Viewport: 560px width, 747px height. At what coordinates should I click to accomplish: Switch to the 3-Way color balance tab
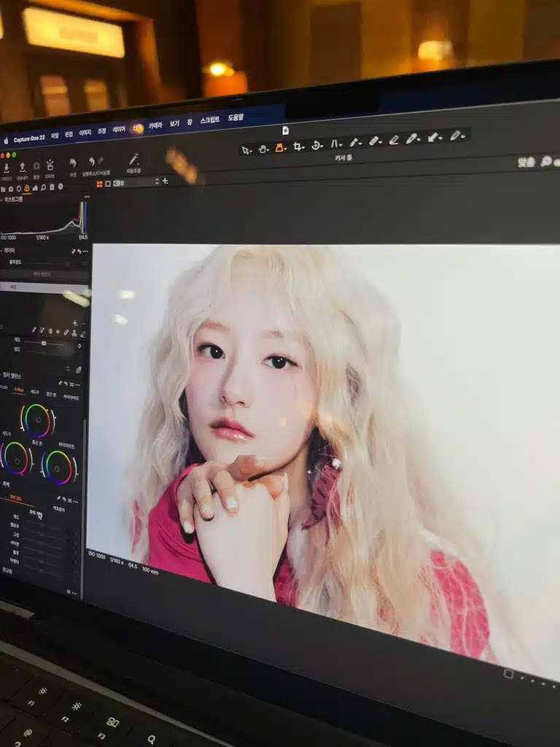(x=19, y=390)
